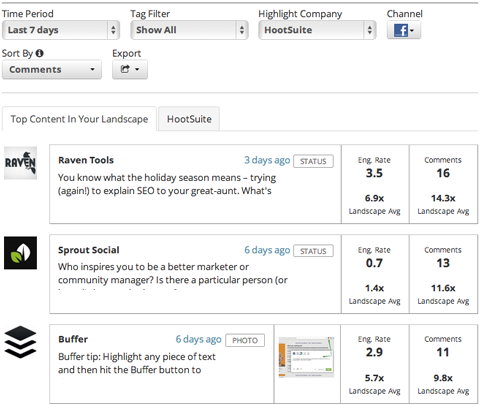
Task: Click Raven Tools Comments count 16
Action: coord(443,173)
